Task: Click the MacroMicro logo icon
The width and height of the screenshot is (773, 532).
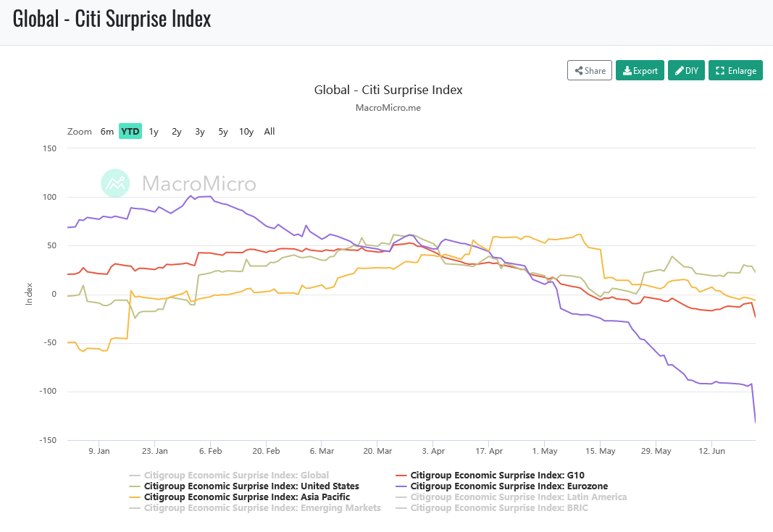Action: (x=114, y=183)
